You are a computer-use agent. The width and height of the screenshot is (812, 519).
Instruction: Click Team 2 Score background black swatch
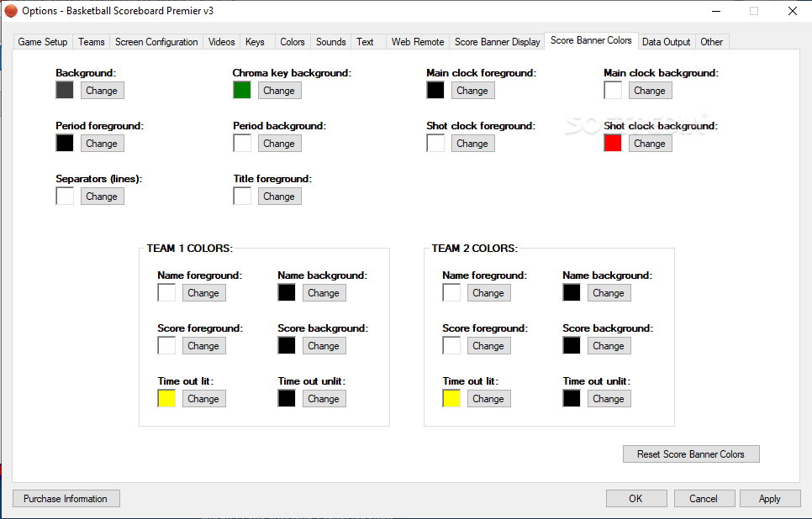572,346
